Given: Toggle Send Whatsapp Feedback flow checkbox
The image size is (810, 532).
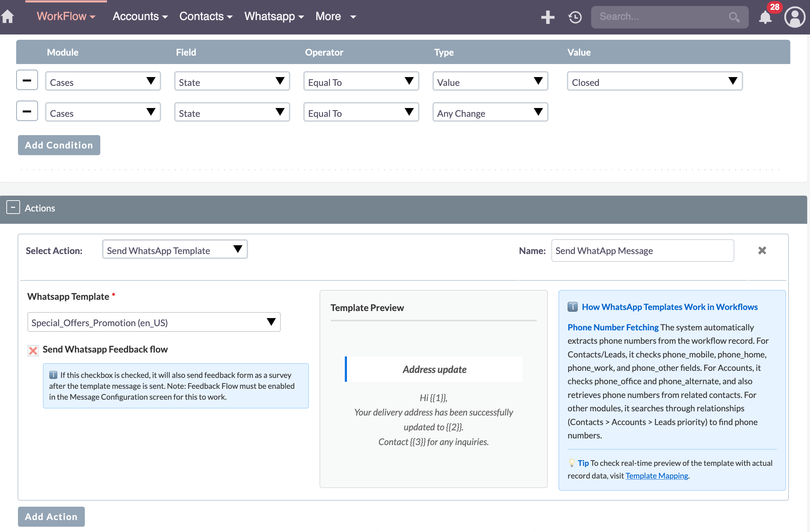Looking at the screenshot, I should [33, 350].
